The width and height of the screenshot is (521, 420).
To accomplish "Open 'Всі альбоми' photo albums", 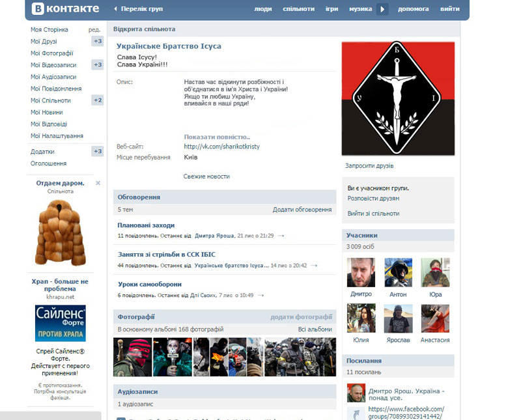I will (x=315, y=329).
